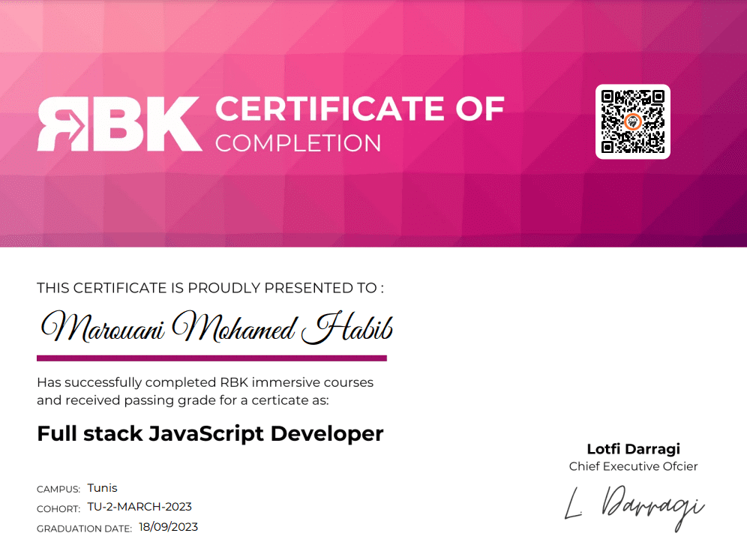Click 'and received passing grade' line

183,400
